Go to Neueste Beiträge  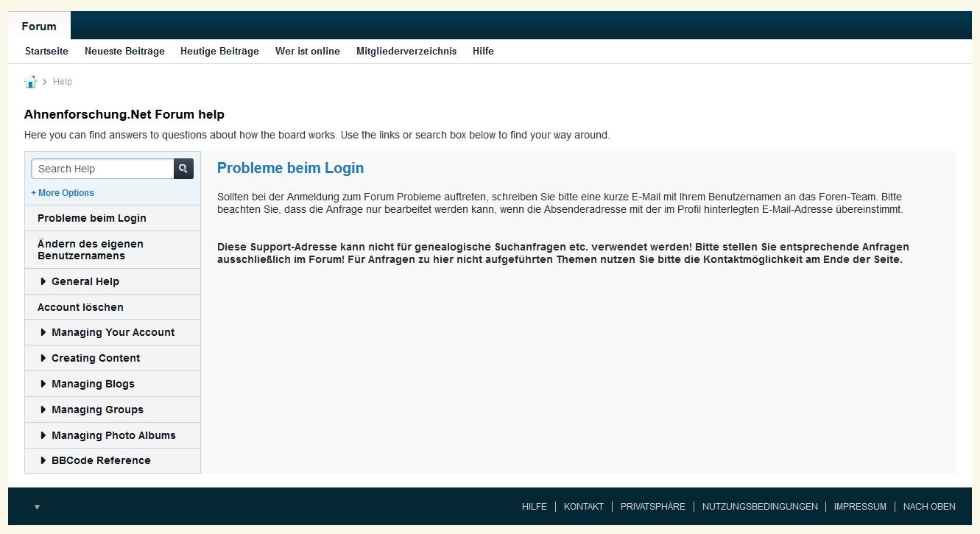click(x=124, y=51)
